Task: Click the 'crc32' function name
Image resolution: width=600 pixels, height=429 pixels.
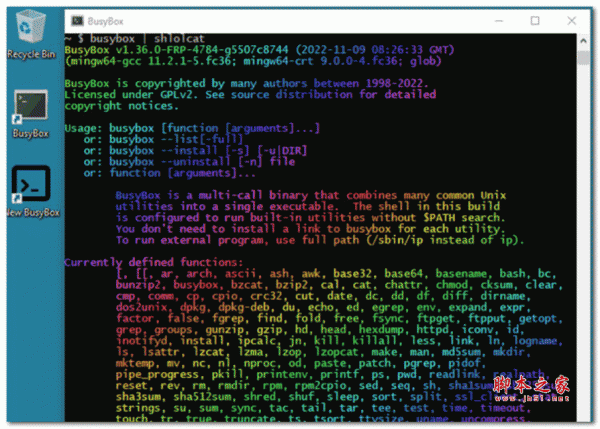Action: tap(266, 296)
